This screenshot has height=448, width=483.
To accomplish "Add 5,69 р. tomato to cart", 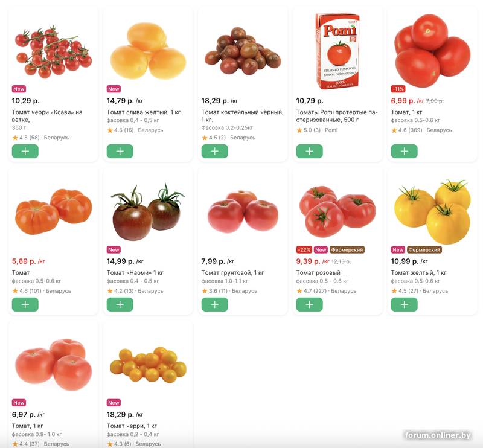I will pos(25,304).
